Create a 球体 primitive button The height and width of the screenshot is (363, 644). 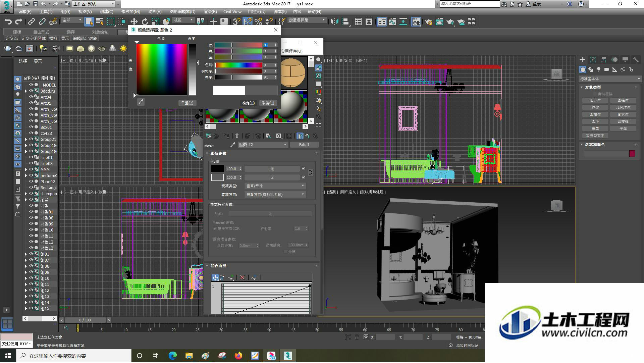pyautogui.click(x=595, y=107)
